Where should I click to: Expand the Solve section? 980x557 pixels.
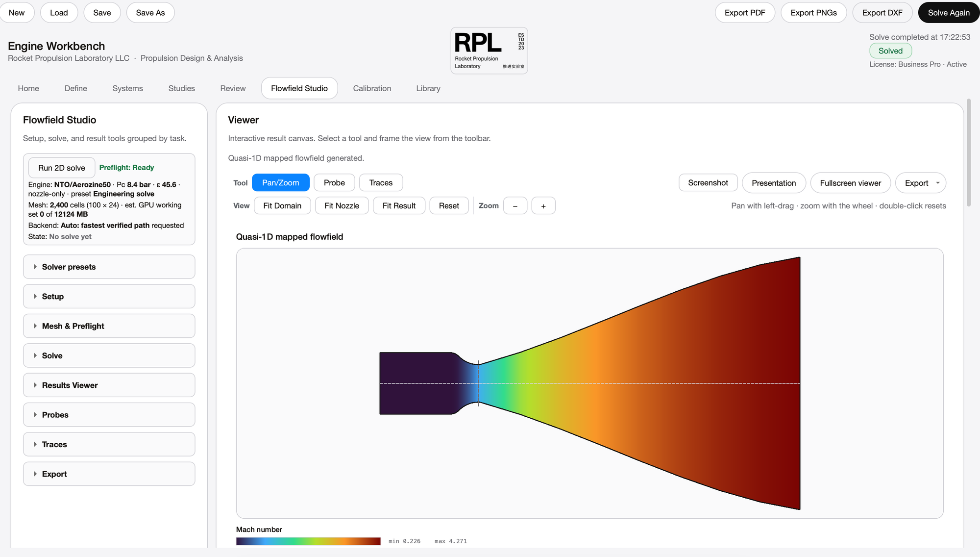coord(109,355)
